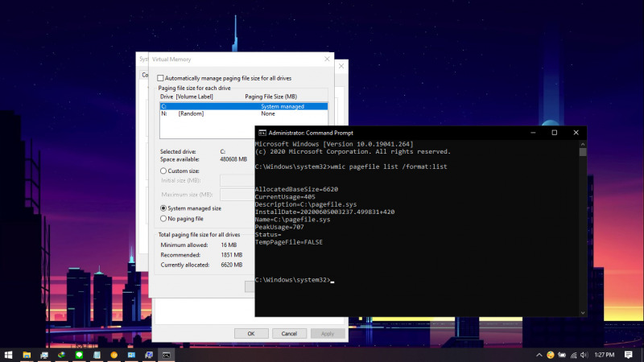Viewport: 644px width, 362px height.
Task: Open the 1:27 PM clock flyout
Action: [x=605, y=355]
